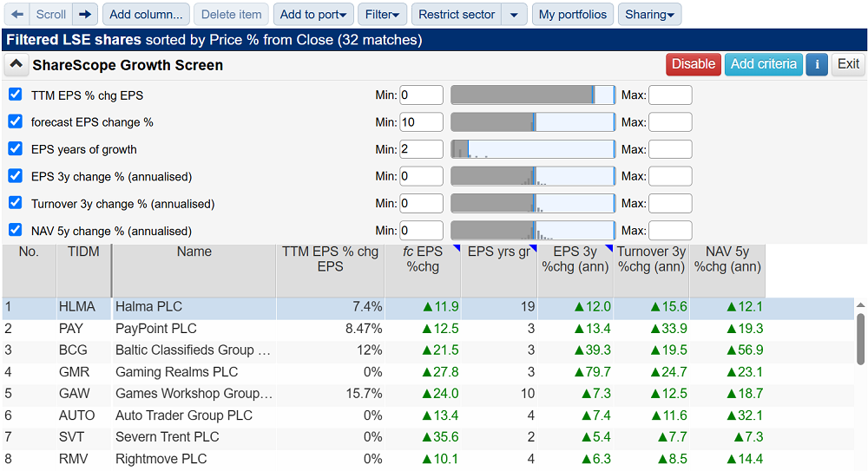Screen dimensions: 868x471
Task: Click Min field for TTM EPS % chg
Action: 421,95
